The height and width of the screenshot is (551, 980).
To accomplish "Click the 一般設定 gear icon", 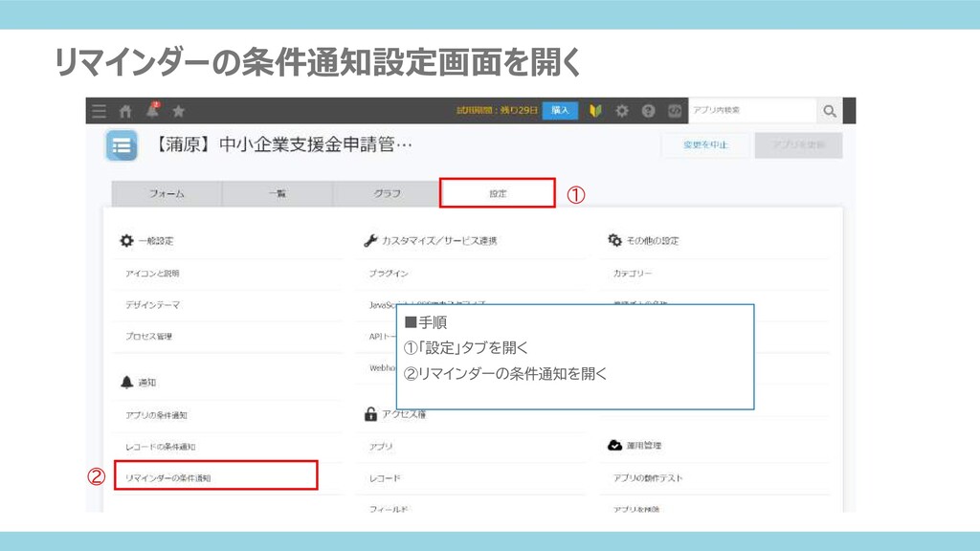I will coord(127,240).
